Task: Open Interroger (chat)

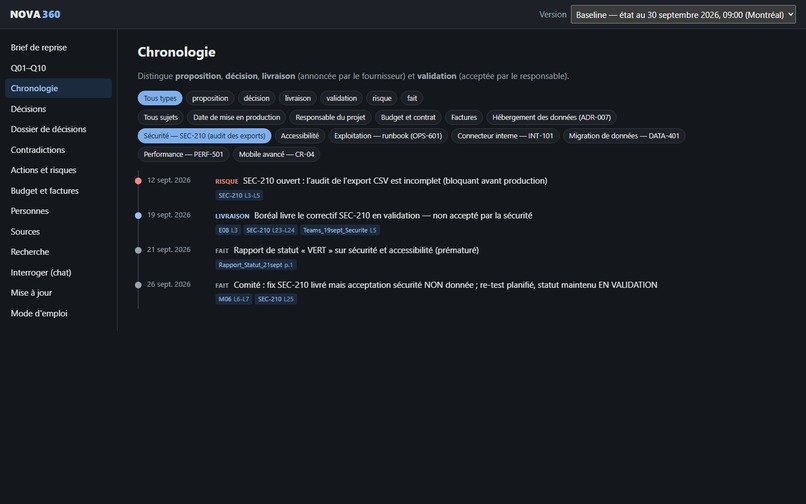Action: tap(58, 273)
